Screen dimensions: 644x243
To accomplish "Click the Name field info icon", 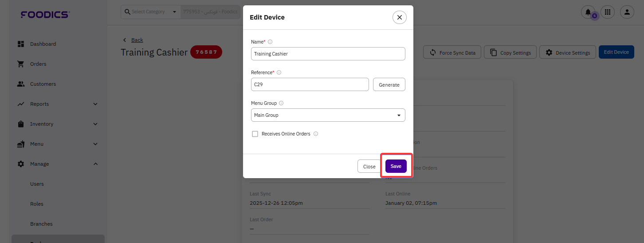I will coord(270,42).
